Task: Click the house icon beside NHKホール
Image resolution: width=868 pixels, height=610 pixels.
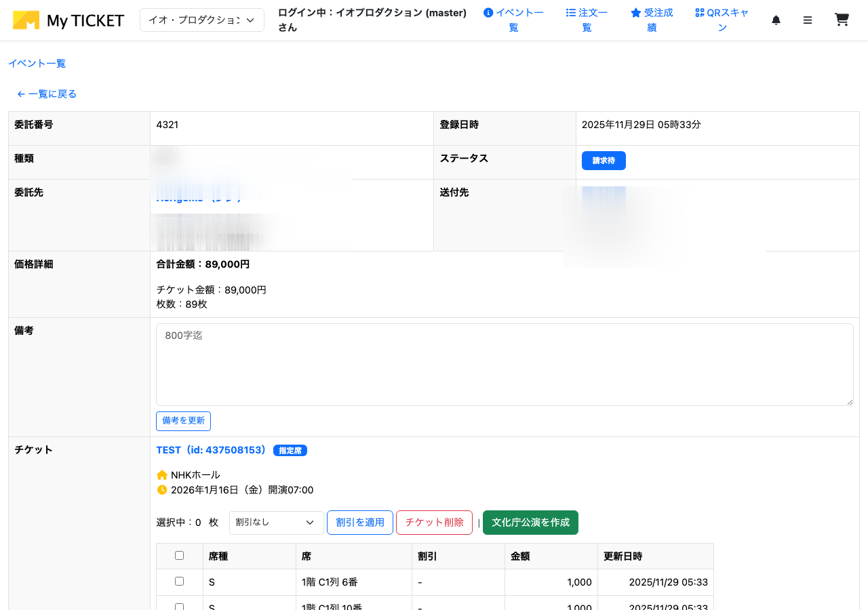Action: click(x=161, y=474)
